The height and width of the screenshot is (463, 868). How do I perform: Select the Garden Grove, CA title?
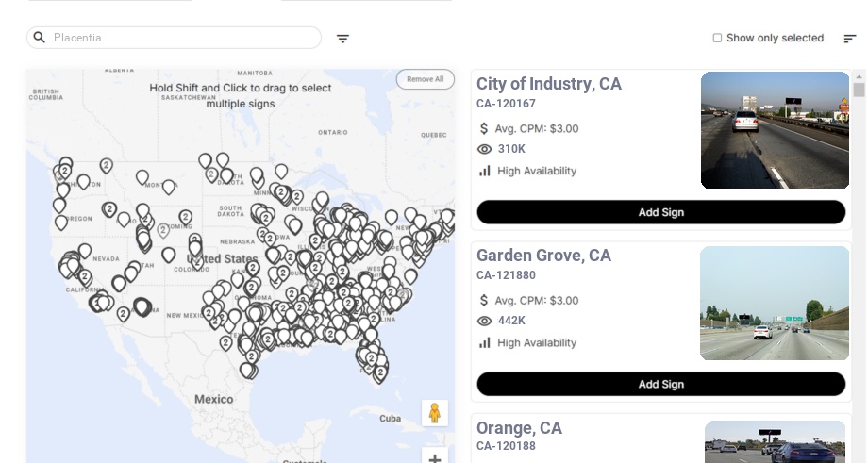pyautogui.click(x=543, y=256)
